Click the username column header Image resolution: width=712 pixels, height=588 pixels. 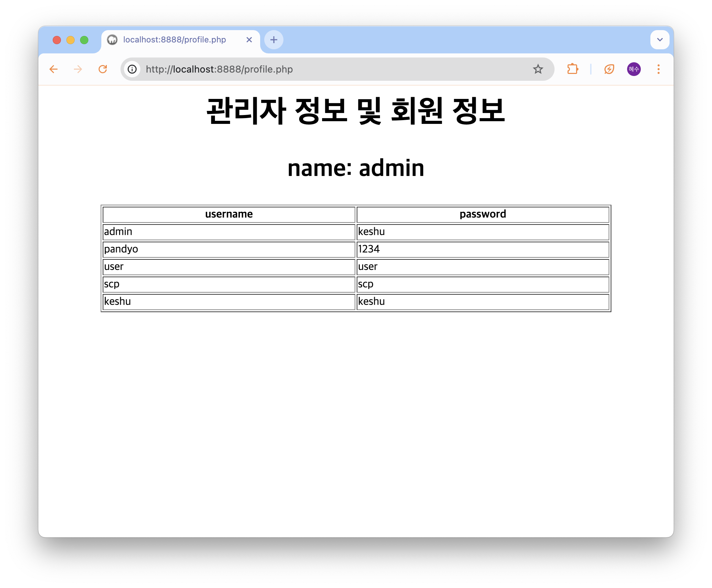[229, 214]
